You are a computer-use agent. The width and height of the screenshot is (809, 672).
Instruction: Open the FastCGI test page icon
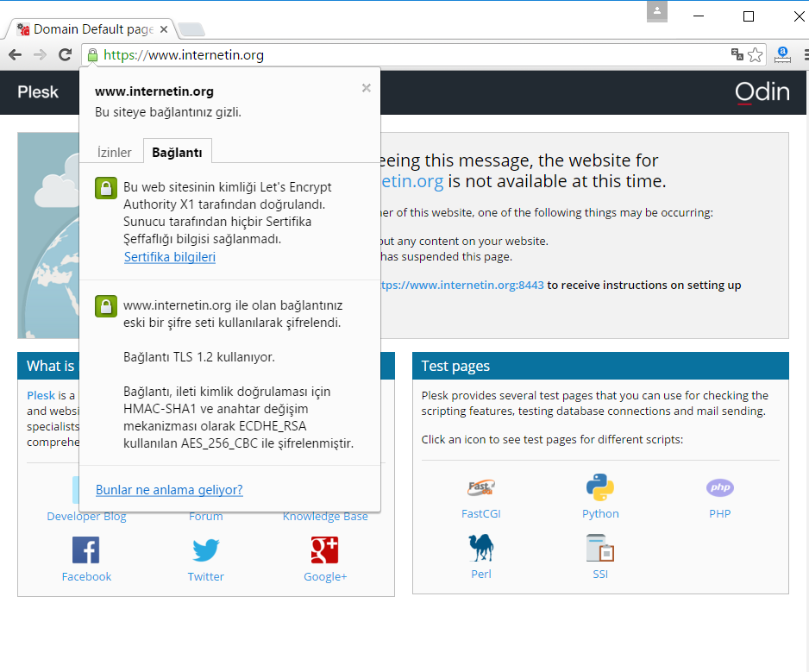[x=481, y=487]
